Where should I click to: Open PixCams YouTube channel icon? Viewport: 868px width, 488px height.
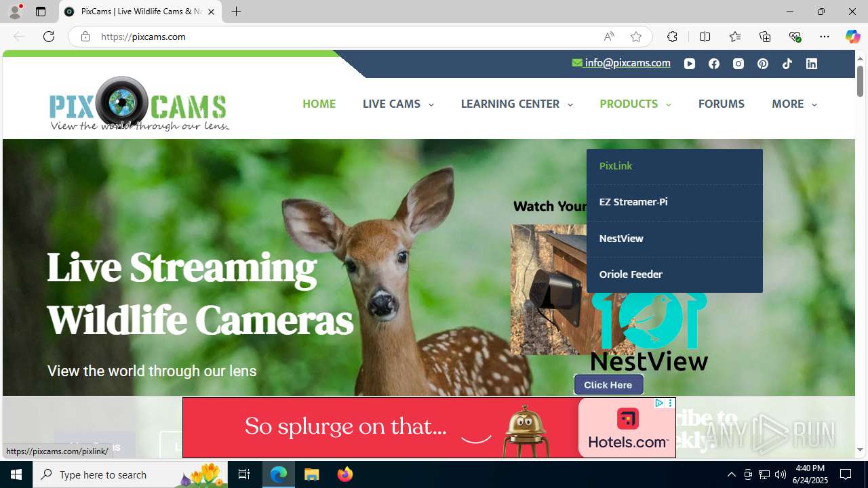point(690,64)
